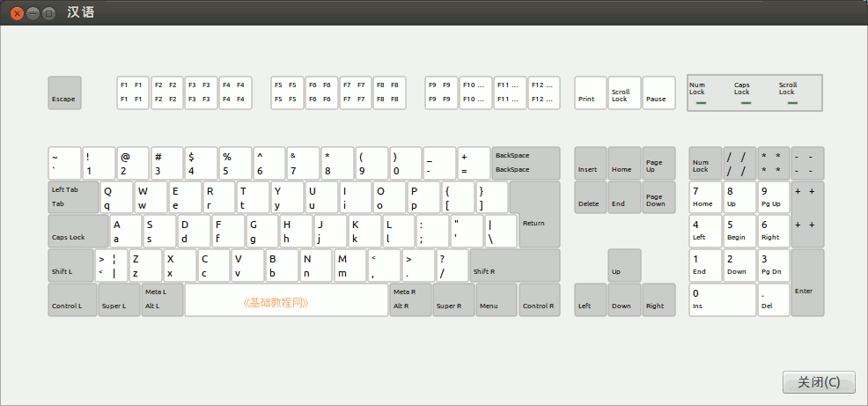Select the End key in navigation cluster
868x406 pixels.
click(624, 197)
